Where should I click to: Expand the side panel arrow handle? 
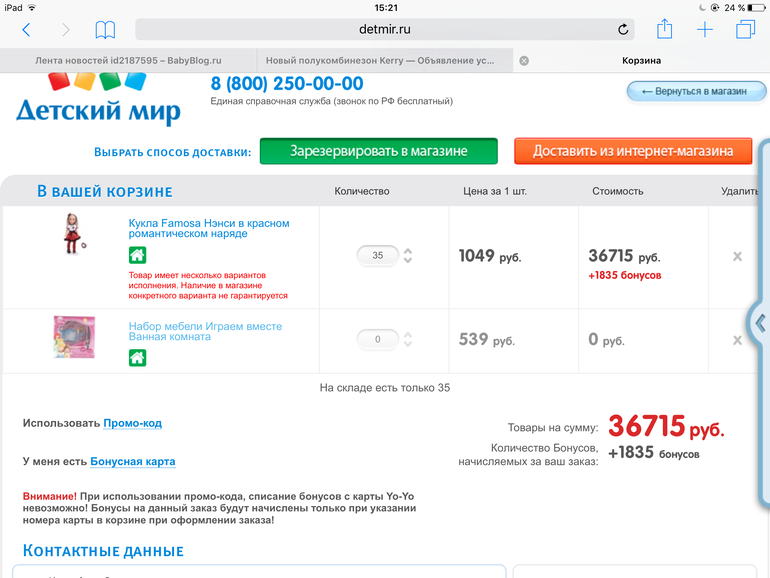(761, 322)
